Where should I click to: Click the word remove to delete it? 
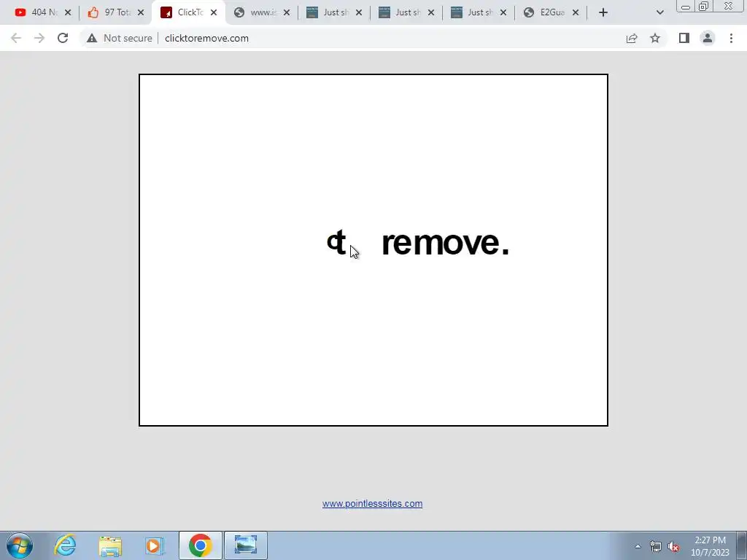click(x=441, y=244)
